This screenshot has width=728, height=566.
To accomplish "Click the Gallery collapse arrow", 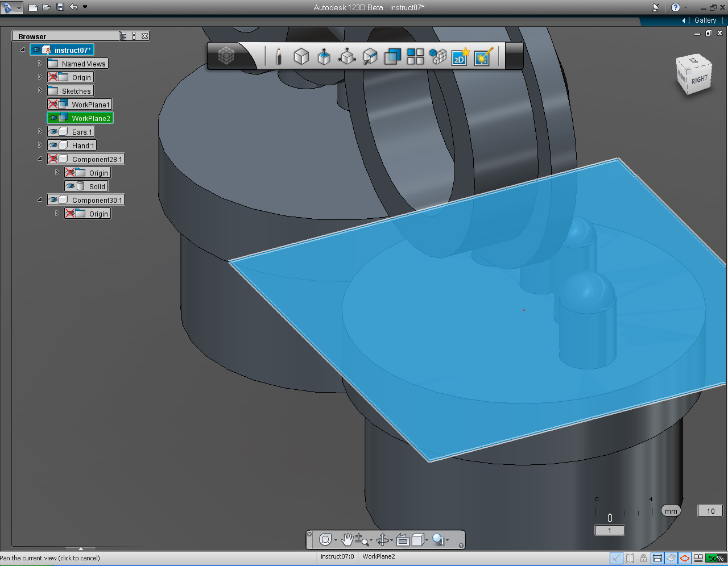I will (684, 20).
